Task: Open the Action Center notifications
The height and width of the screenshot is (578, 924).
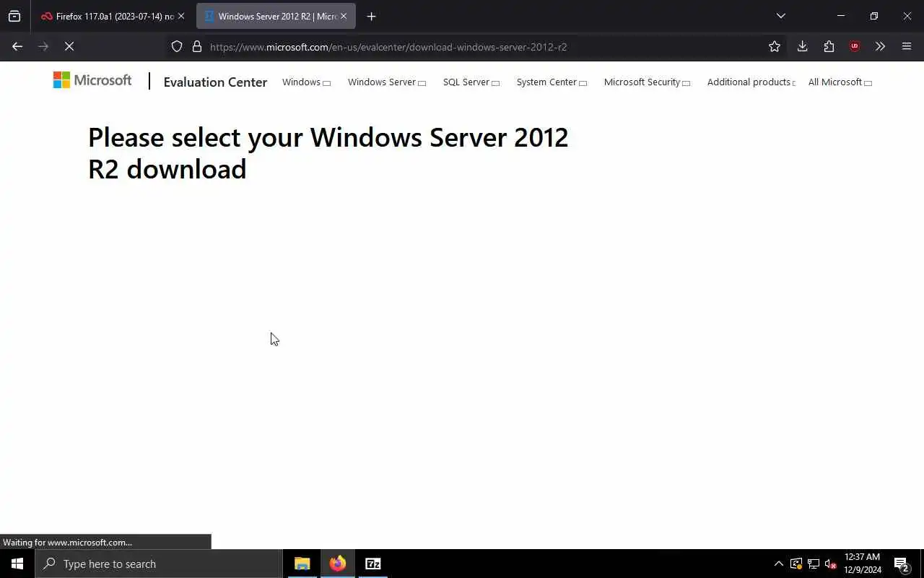Action: [901, 564]
